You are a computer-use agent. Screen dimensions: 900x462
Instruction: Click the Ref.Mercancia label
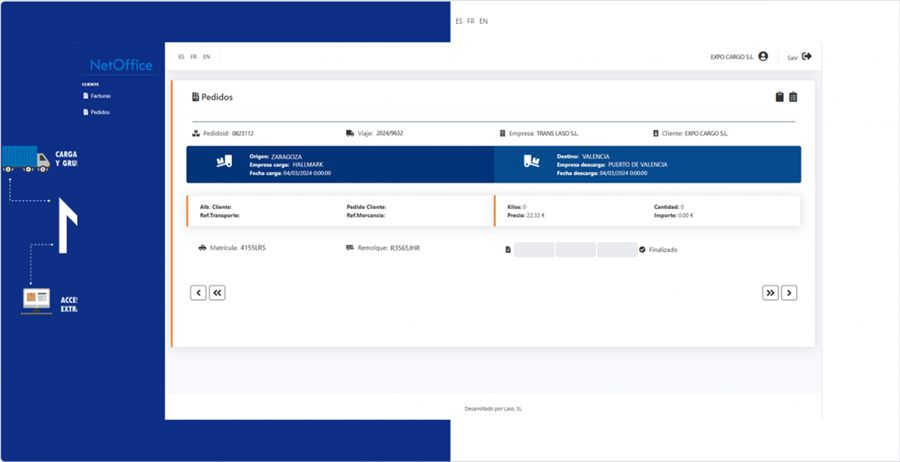[366, 215]
